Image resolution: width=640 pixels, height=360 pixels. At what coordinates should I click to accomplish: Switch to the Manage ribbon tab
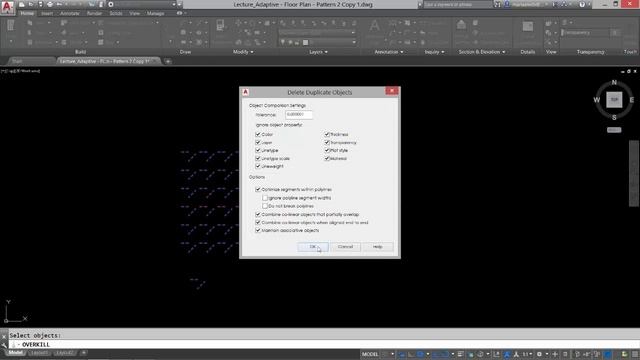coord(156,13)
